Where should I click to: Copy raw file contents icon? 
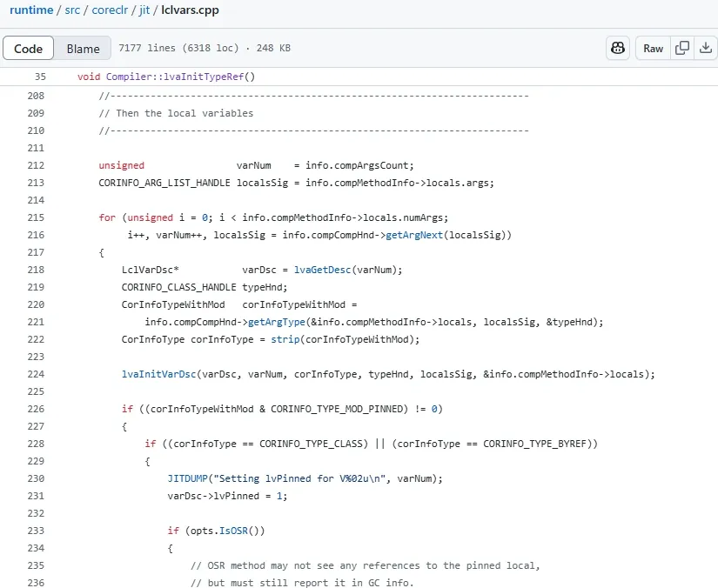pos(682,48)
